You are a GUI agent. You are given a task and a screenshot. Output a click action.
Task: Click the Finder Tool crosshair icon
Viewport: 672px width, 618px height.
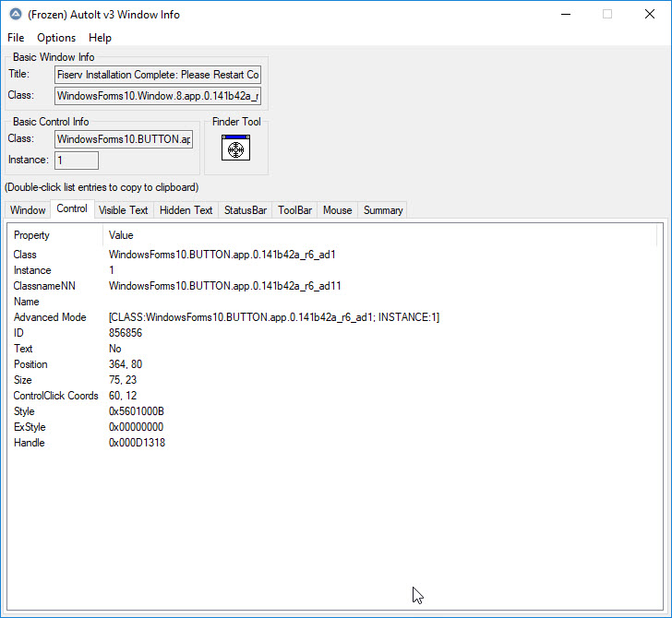pos(235,149)
